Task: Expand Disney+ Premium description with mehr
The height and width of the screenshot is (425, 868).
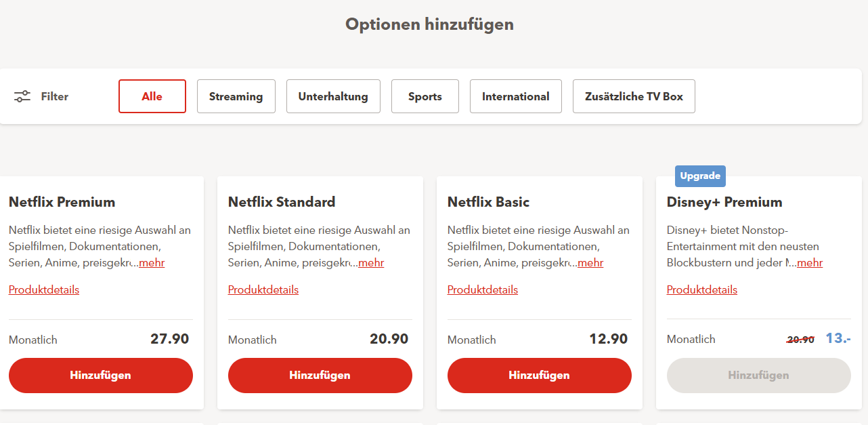Action: 810,263
